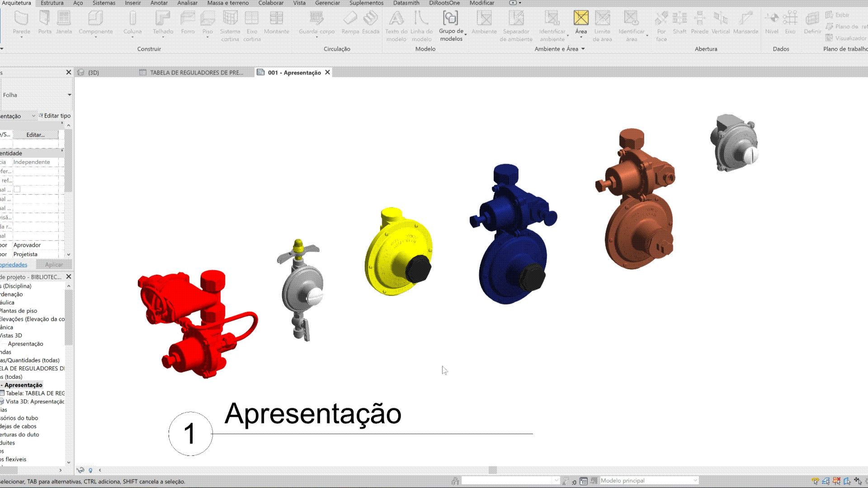Check the empty checkbox in properties panel
The height and width of the screenshot is (488, 868).
click(x=17, y=189)
